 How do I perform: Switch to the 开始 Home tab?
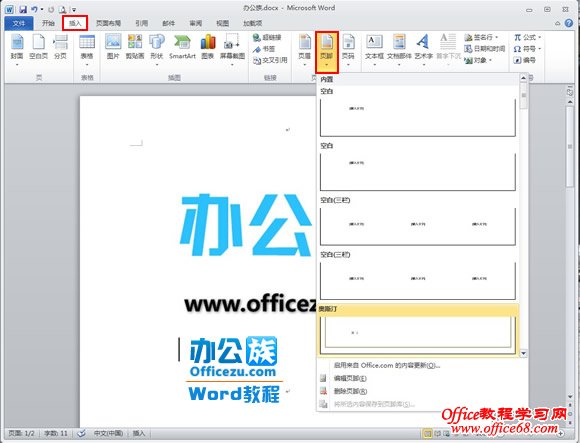pos(48,23)
